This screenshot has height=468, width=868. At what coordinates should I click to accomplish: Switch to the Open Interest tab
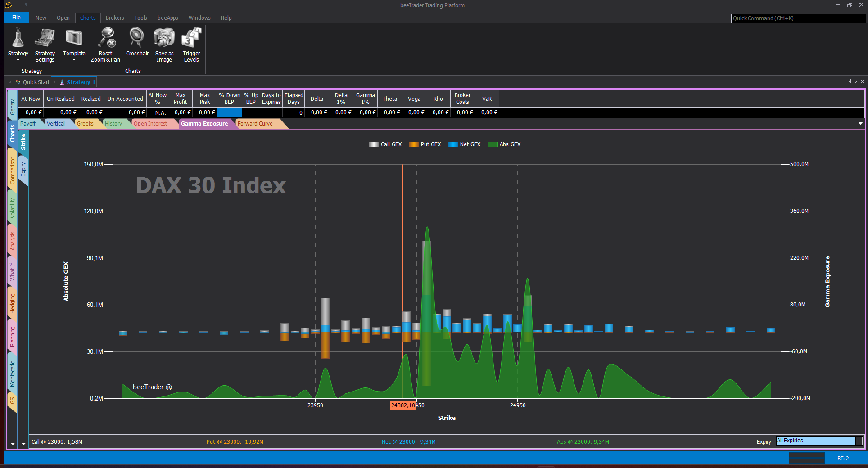(x=150, y=124)
